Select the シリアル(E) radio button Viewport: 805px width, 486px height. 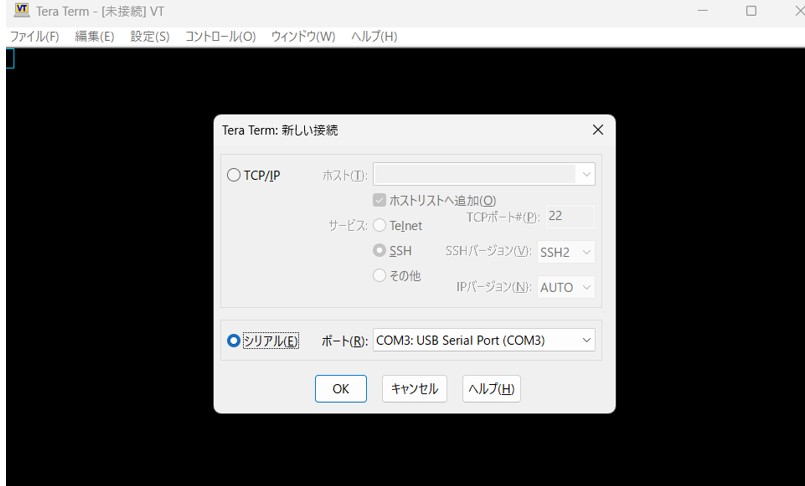click(234, 340)
